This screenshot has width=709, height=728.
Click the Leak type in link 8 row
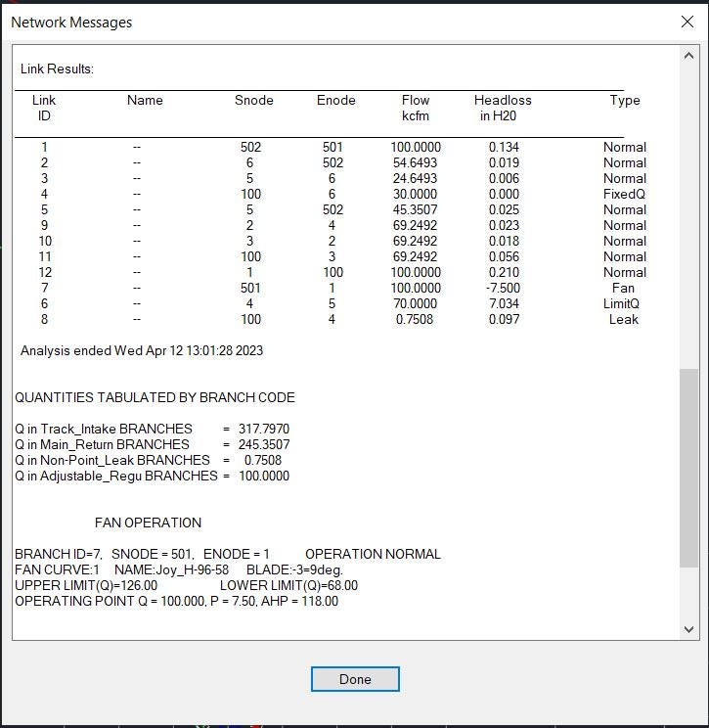(624, 319)
